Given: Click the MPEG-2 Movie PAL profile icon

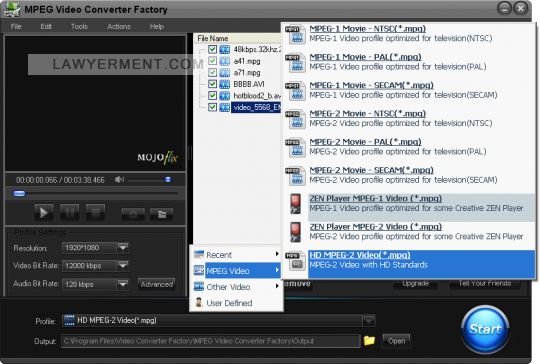Looking at the screenshot, I should [295, 147].
